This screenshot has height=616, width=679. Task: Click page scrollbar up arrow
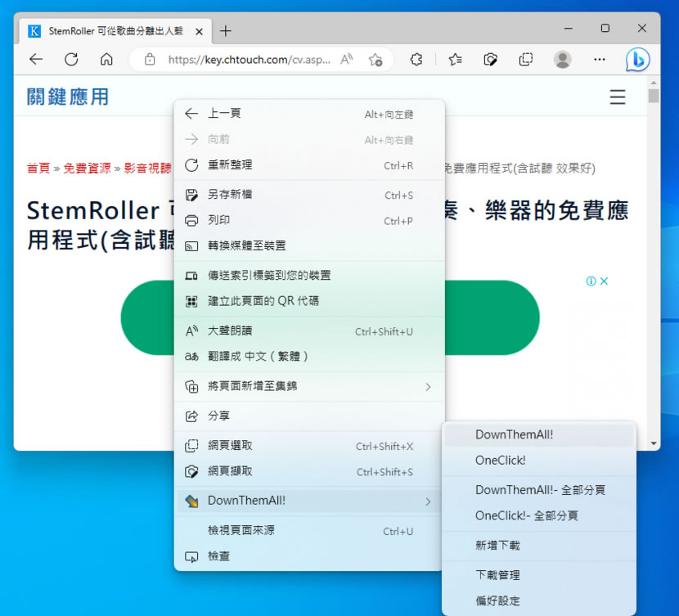654,83
